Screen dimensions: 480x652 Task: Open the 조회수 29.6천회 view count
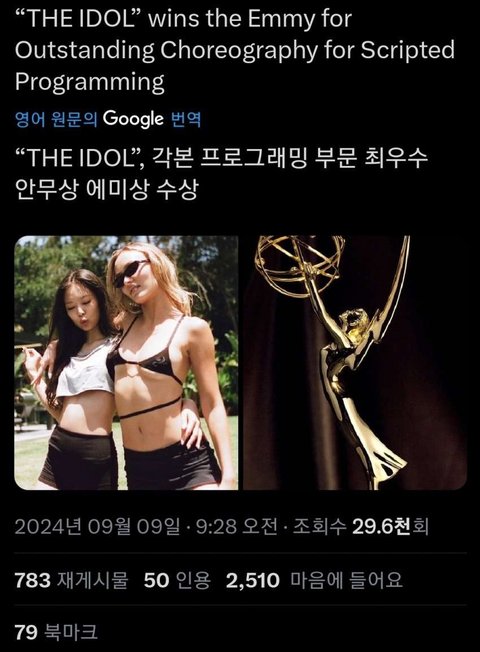coord(361,526)
